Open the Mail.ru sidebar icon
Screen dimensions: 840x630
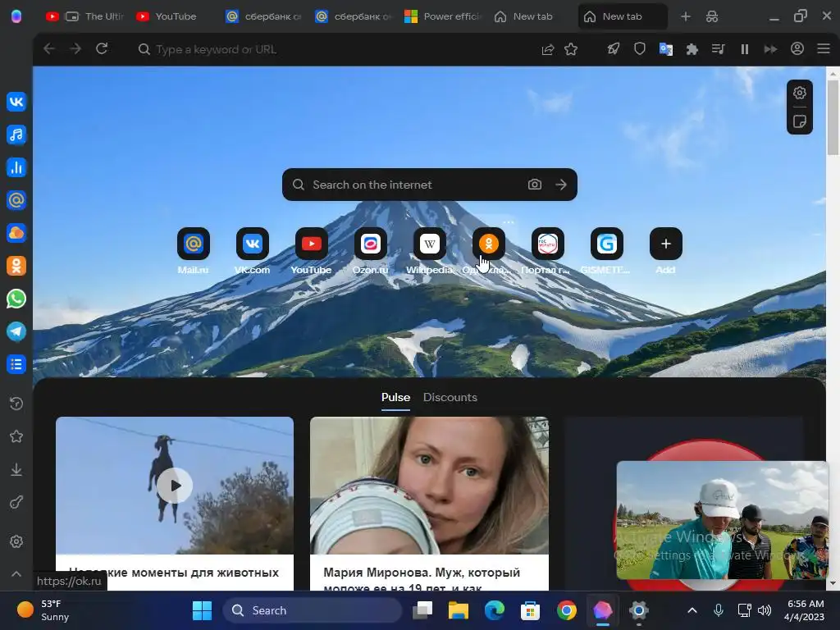(x=16, y=200)
